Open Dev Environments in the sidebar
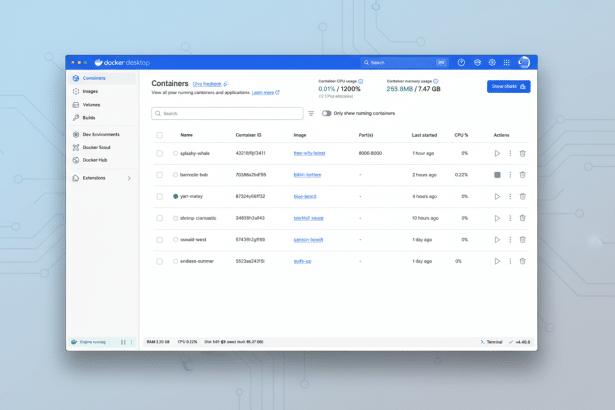Screen dimensions: 615x410 [x=102, y=135]
